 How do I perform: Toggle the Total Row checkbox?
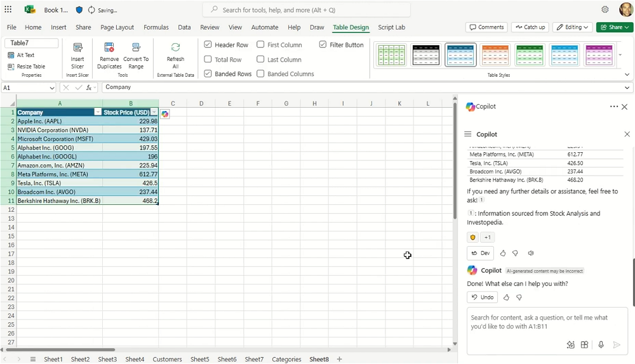208,59
